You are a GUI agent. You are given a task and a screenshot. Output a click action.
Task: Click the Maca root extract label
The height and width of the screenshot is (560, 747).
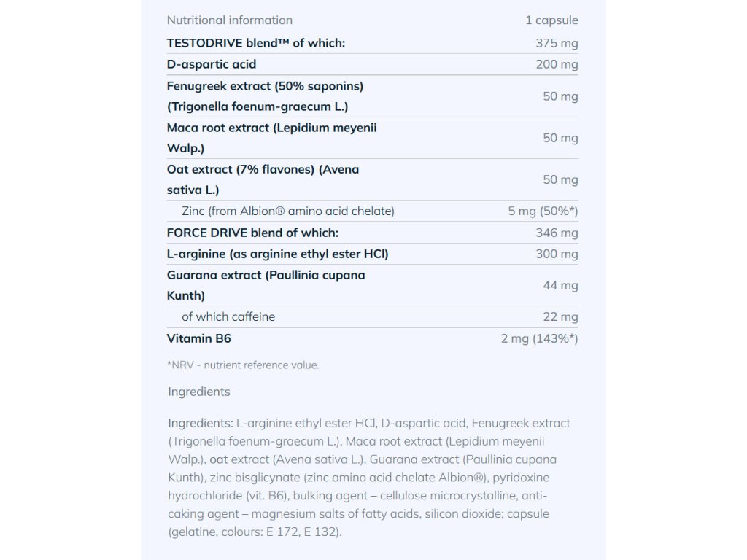coord(271,138)
